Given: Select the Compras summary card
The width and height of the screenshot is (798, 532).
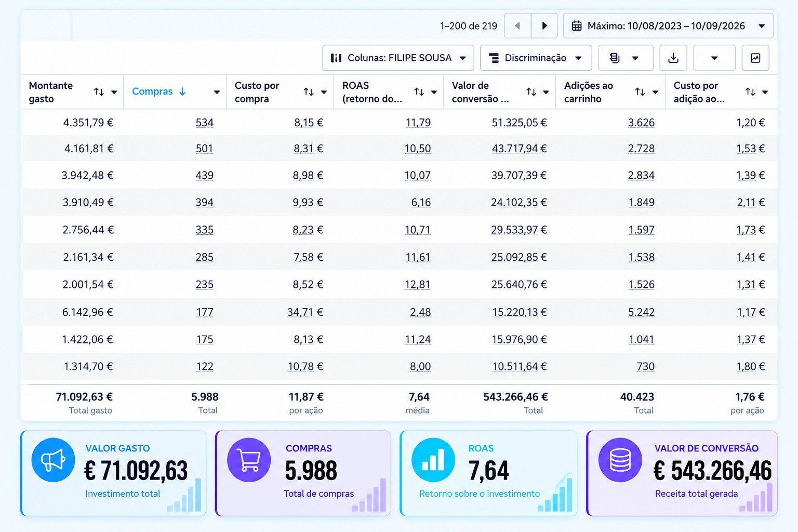Looking at the screenshot, I should 303,473.
